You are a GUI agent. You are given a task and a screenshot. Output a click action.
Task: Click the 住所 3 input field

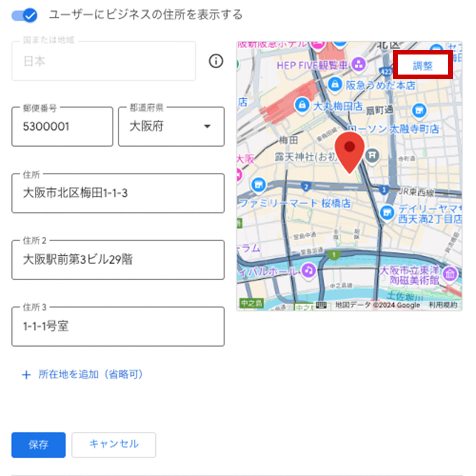[x=118, y=326]
